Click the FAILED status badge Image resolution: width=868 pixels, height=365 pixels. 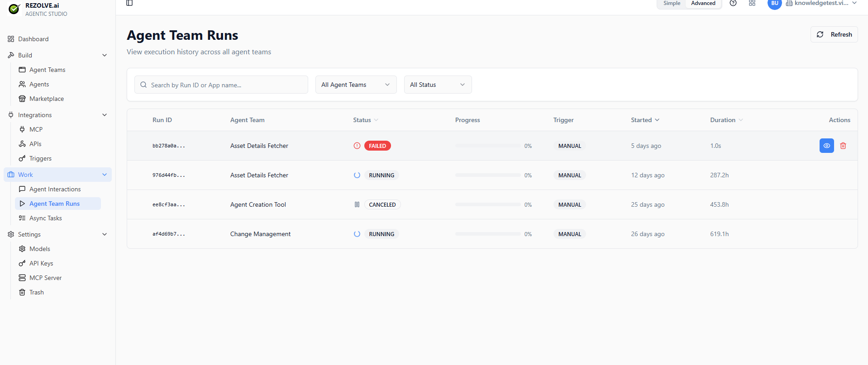377,146
